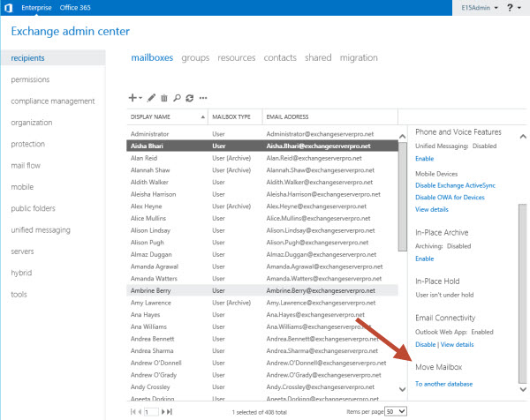
Task: Click View details under Mobile Devices
Action: pyautogui.click(x=432, y=209)
